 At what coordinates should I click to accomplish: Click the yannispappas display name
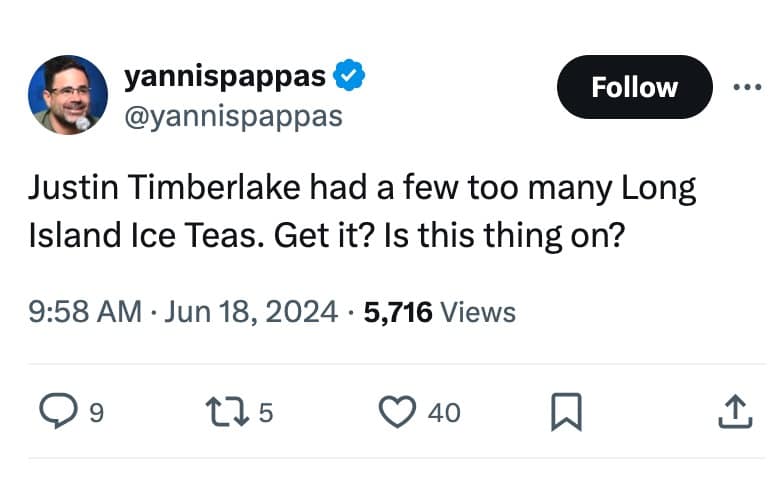[225, 76]
